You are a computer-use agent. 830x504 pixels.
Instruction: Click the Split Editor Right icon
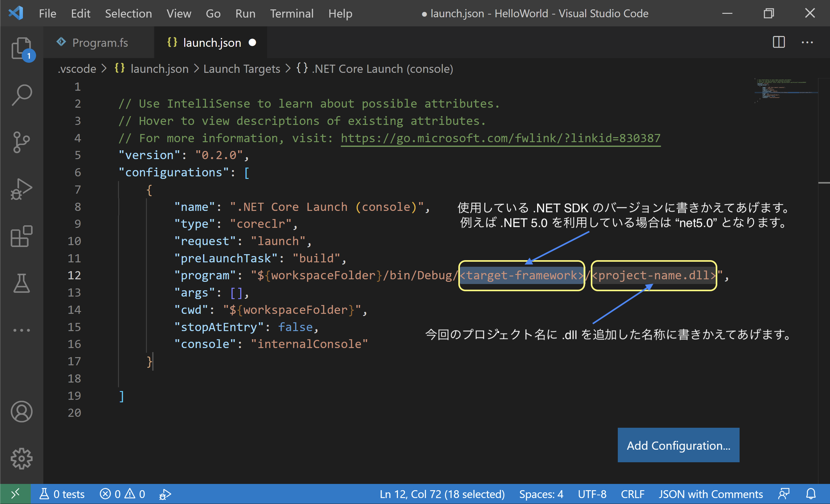coord(779,42)
